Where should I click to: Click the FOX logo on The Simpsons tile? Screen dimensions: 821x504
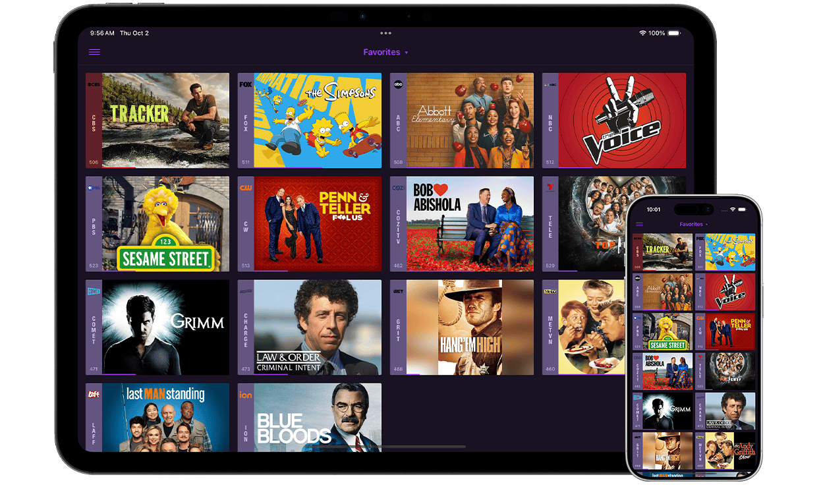pyautogui.click(x=245, y=84)
